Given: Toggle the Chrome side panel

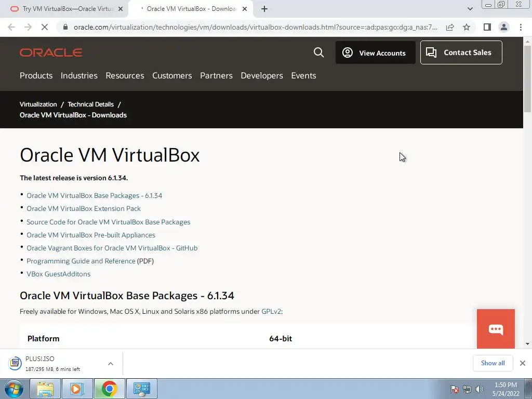Looking at the screenshot, I should point(487,27).
